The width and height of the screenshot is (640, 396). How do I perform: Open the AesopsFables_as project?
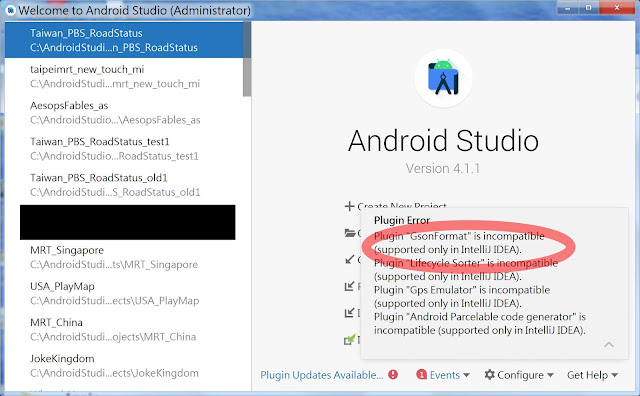coord(124,112)
